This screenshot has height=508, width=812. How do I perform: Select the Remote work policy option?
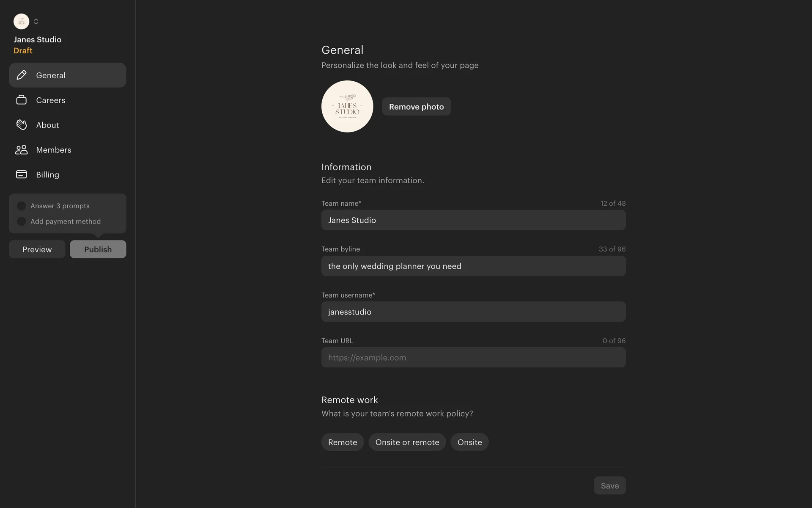[x=343, y=442]
